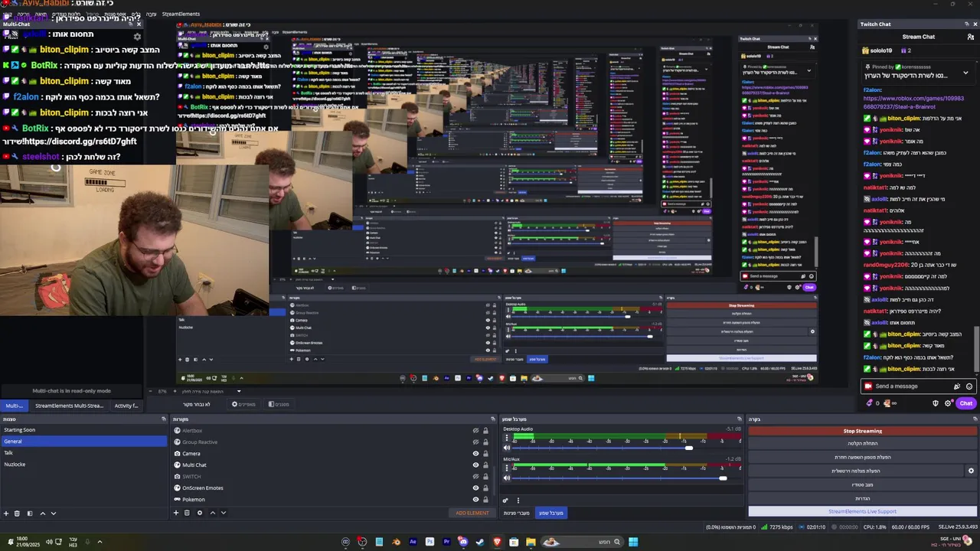Add a new source with plus icon
This screenshot has height=551, width=980.
click(x=175, y=513)
